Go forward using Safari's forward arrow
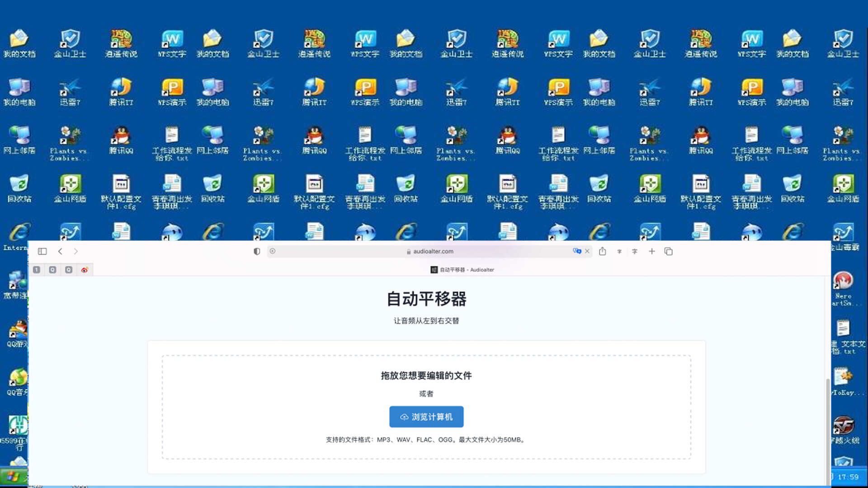Image resolution: width=868 pixels, height=488 pixels. [75, 251]
